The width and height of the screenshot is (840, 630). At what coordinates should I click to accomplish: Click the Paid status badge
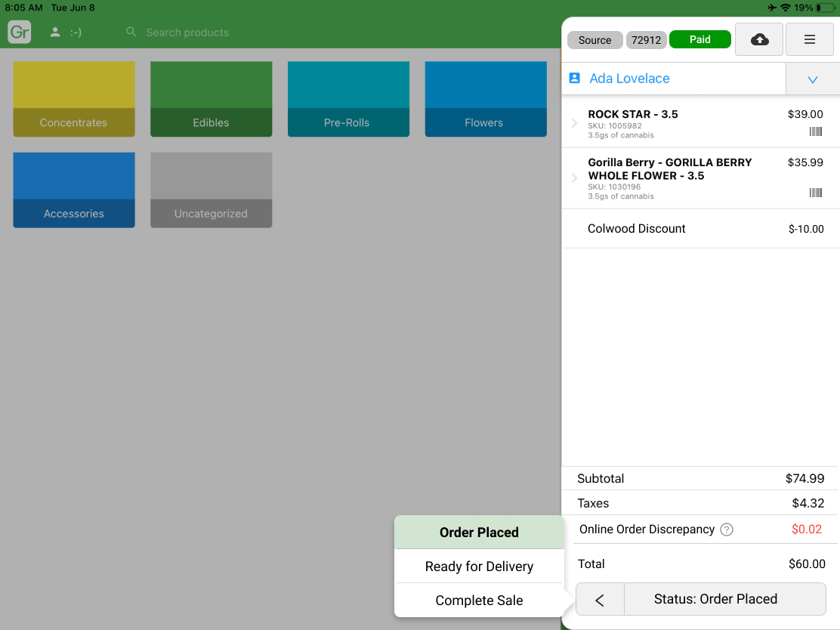(699, 40)
